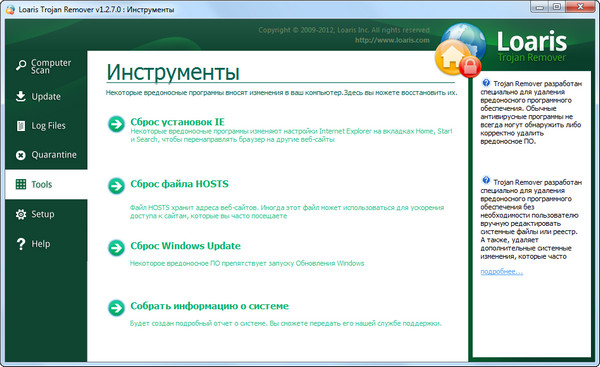Maximize the Loaris Trojan Remover window

coord(557,7)
